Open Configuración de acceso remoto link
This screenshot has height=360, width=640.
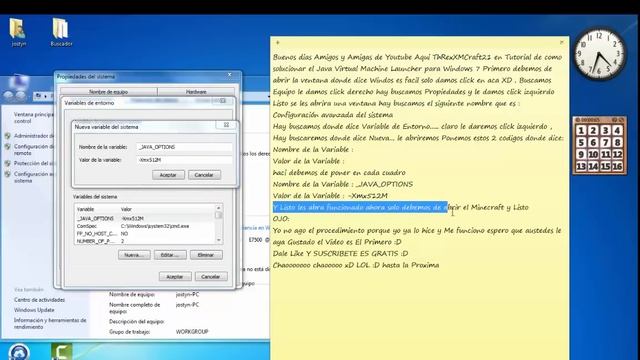pyautogui.click(x=33, y=149)
